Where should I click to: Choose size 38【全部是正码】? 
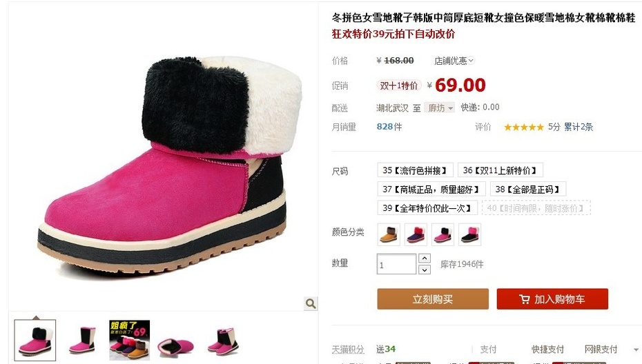pyautogui.click(x=528, y=190)
